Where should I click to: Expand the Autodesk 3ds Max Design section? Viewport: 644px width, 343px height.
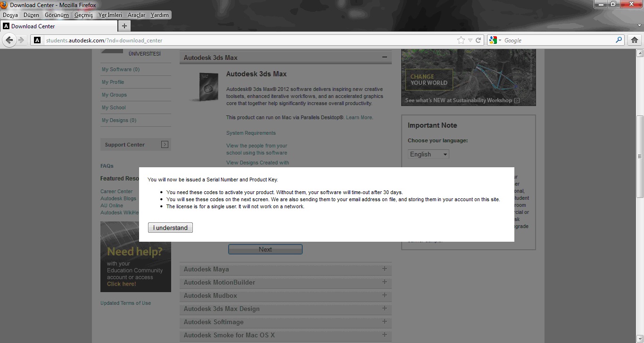384,309
